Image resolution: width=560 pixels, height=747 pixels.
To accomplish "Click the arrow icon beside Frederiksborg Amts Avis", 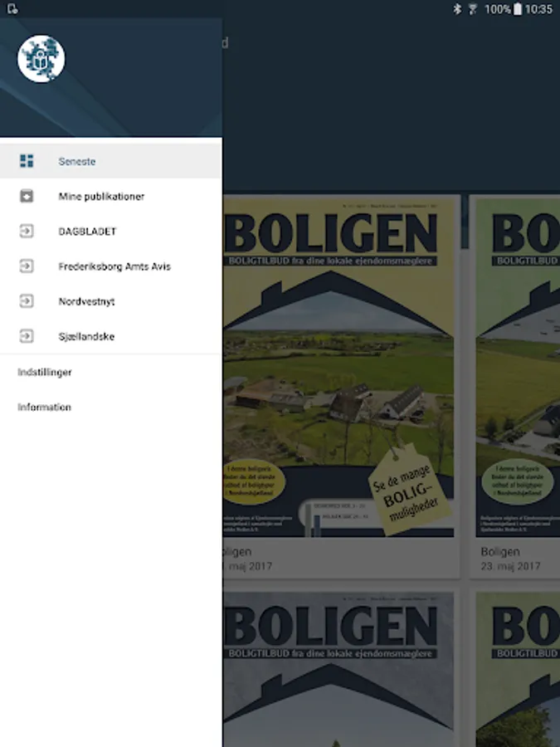I will [x=27, y=266].
